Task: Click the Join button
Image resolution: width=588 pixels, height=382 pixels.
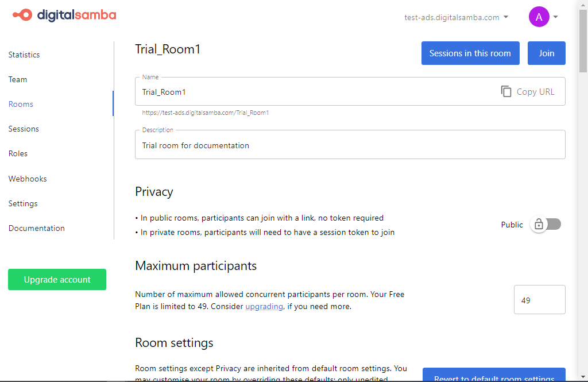Action: [546, 53]
